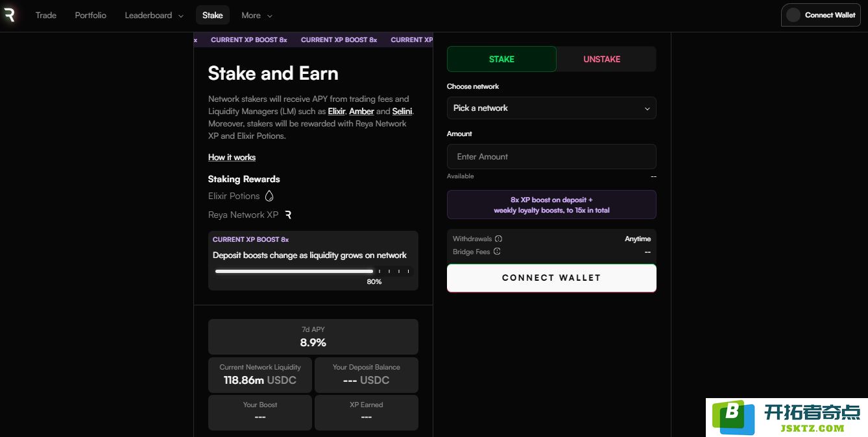Screen dimensions: 868x437
Task: Follow the How it works link
Action: (x=232, y=158)
